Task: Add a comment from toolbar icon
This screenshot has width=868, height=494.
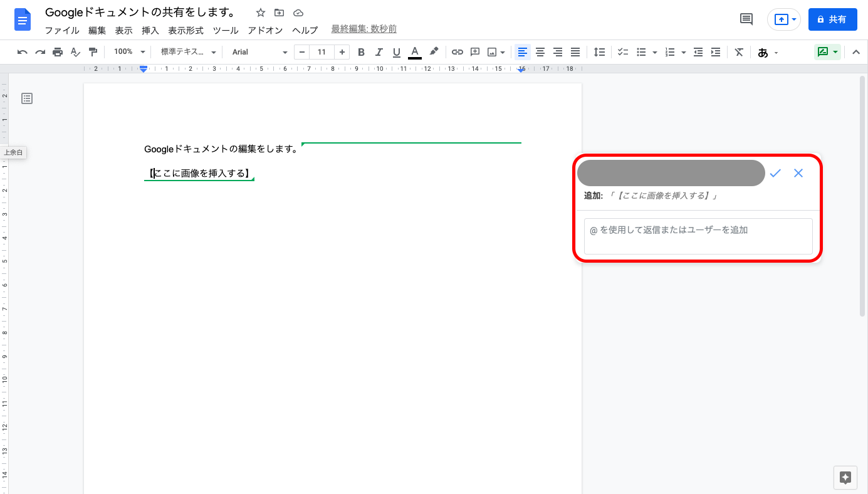Action: 475,52
